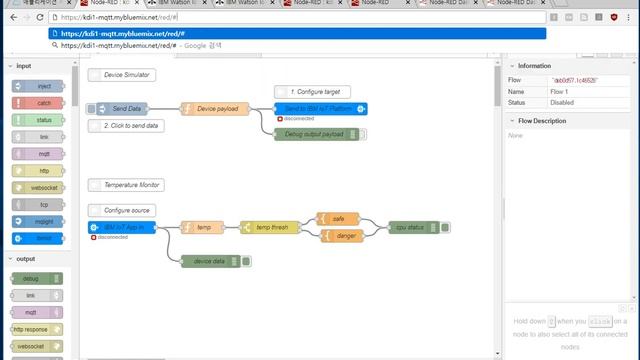This screenshot has height=360, width=640.
Task: Click the Flow 1 name value
Action: click(559, 92)
